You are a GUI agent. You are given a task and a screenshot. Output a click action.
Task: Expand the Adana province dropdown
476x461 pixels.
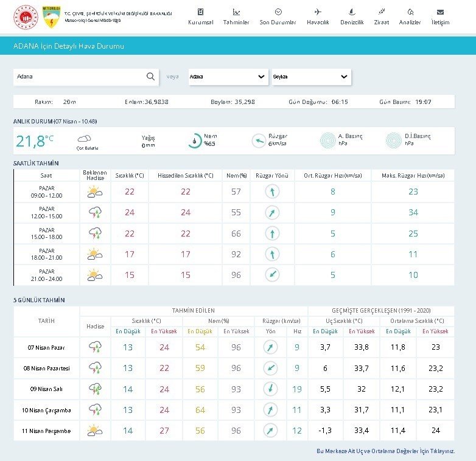tap(228, 77)
